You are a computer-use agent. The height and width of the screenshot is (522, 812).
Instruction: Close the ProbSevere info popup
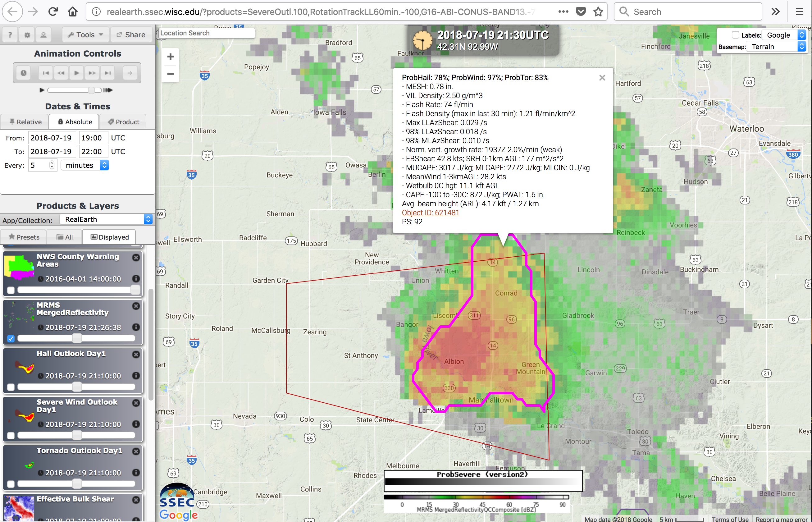pos(602,78)
